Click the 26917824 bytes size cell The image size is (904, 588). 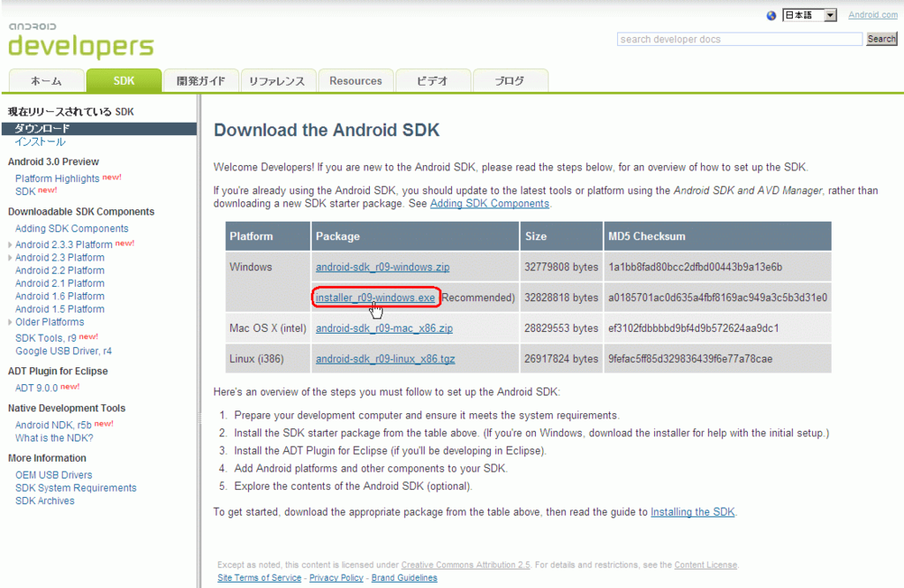tap(561, 358)
